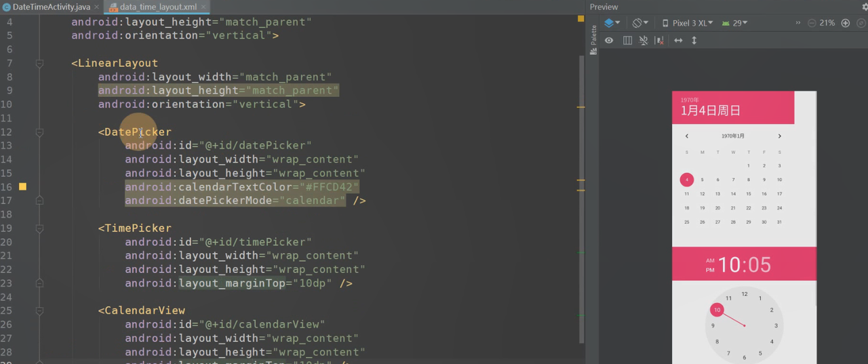The image size is (868, 364).
Task: Collapse the DatePicker tag on line 12
Action: (x=39, y=132)
